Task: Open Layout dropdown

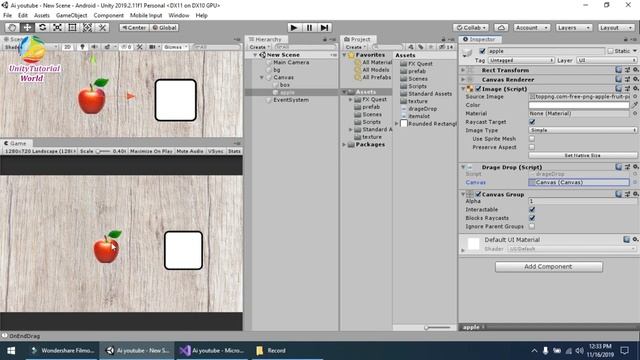Action: click(x=616, y=27)
